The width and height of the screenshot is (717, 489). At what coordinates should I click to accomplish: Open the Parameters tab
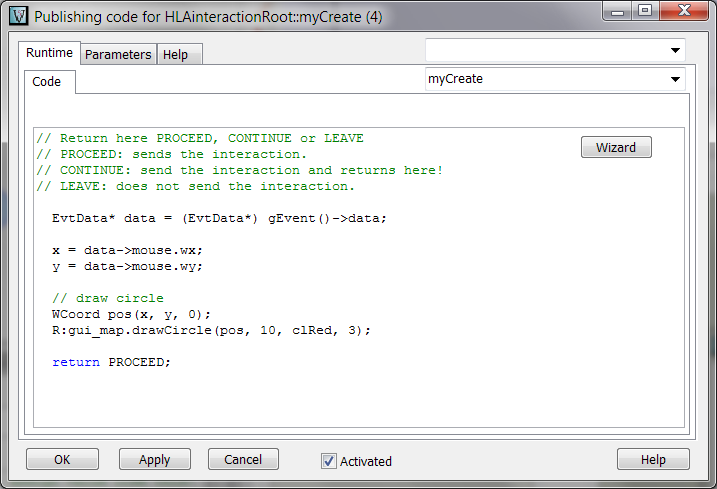pyautogui.click(x=118, y=55)
